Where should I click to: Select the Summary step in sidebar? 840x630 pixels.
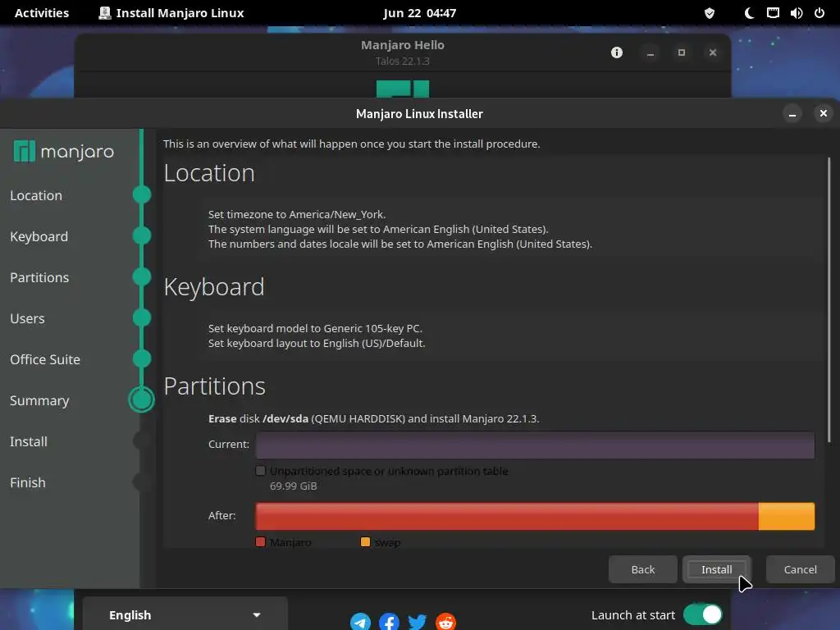click(x=39, y=400)
